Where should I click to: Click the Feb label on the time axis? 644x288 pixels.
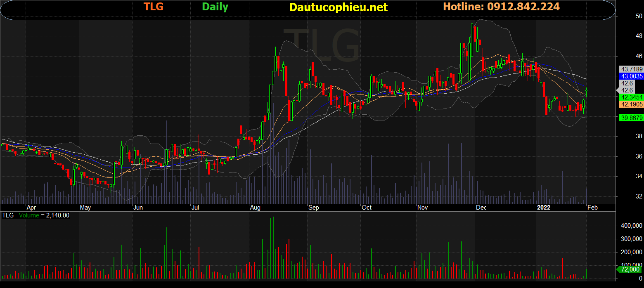[x=592, y=208]
